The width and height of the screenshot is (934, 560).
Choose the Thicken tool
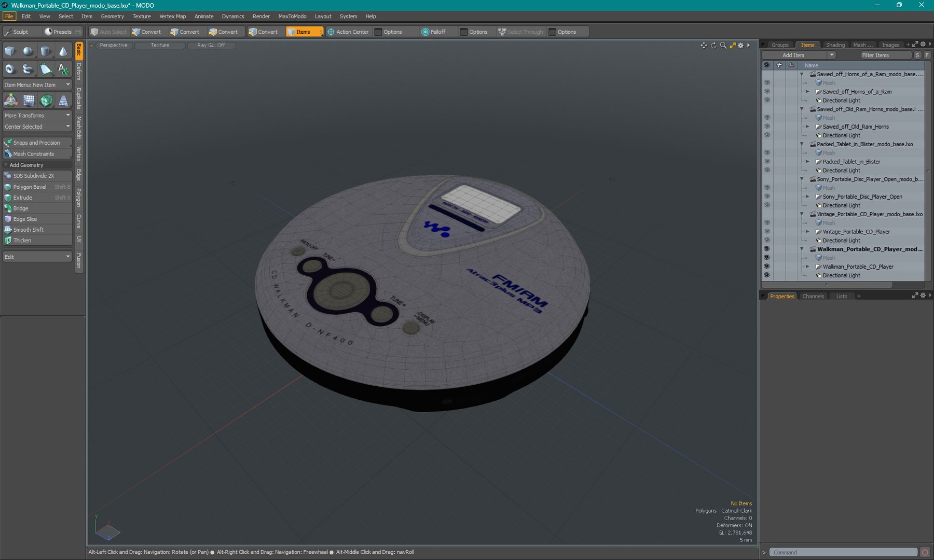(x=37, y=240)
